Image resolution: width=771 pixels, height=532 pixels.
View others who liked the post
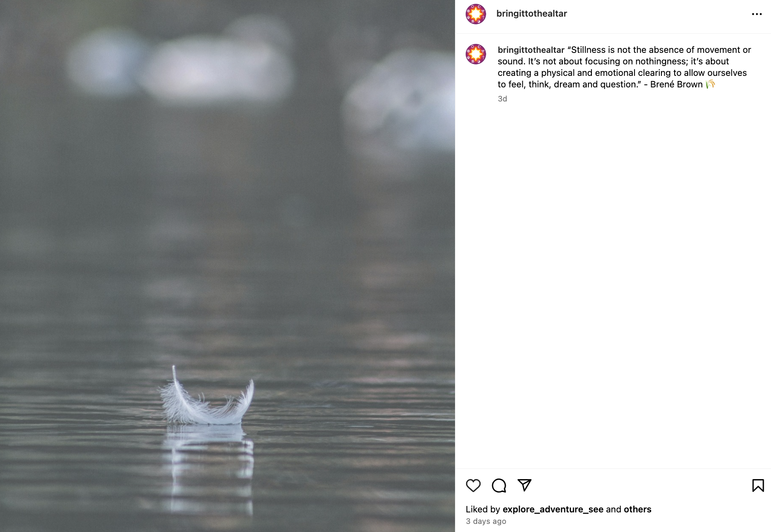[638, 509]
